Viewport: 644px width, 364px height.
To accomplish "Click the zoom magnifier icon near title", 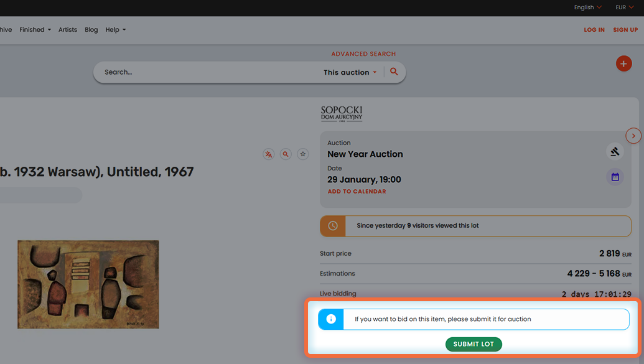I will (286, 154).
